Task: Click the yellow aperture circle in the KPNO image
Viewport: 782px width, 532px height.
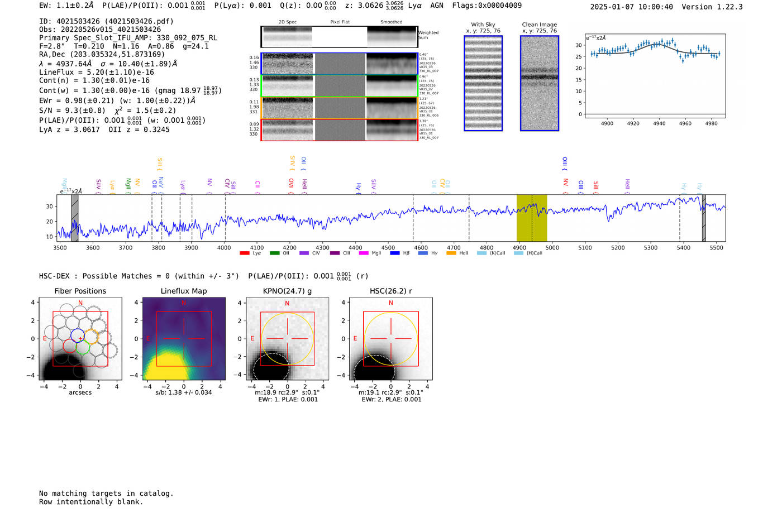Action: click(287, 339)
